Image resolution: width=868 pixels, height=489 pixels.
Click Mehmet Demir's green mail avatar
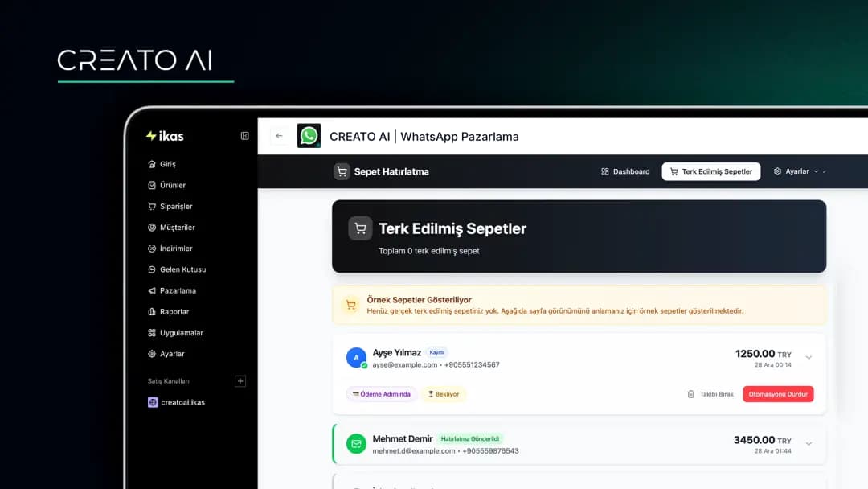(356, 444)
